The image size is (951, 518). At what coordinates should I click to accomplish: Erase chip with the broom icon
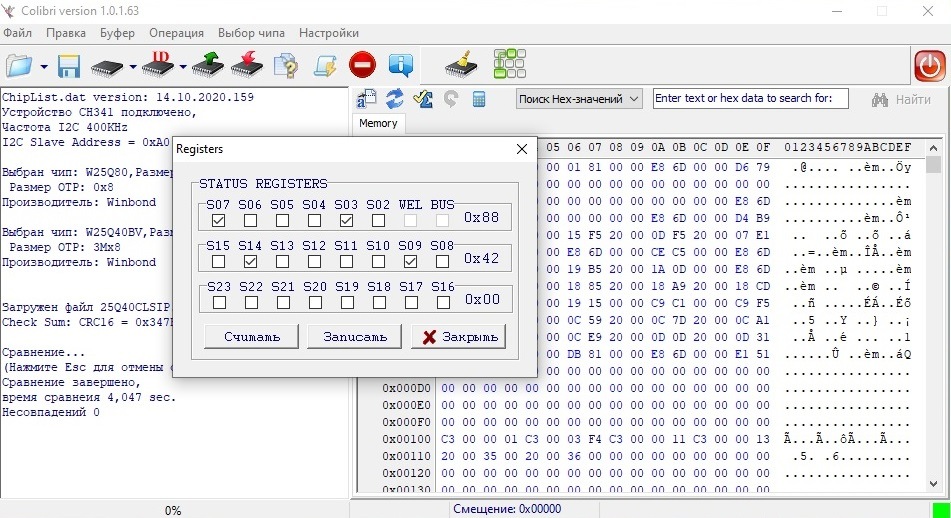click(x=461, y=64)
